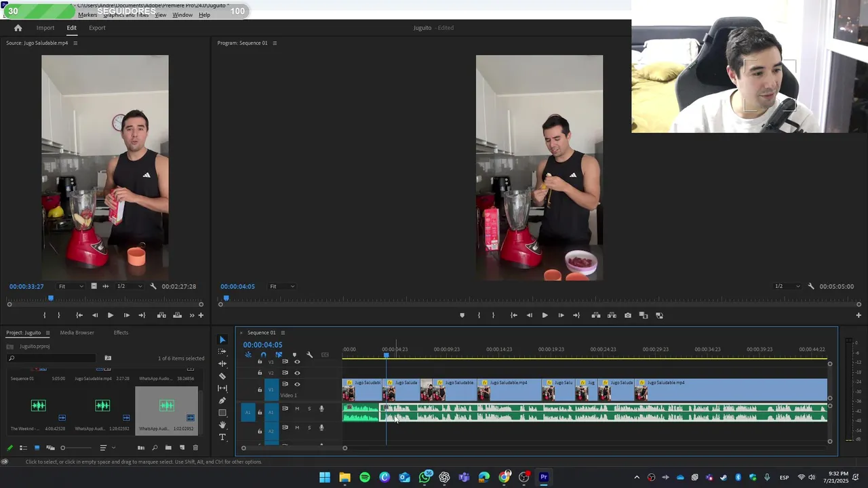
Task: Select the Track Select Forward tool
Action: (x=222, y=352)
